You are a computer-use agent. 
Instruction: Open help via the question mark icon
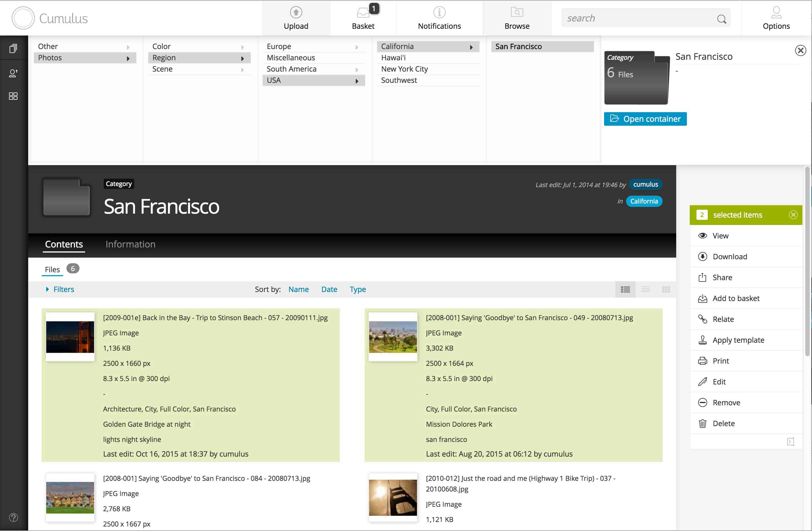pos(14,517)
